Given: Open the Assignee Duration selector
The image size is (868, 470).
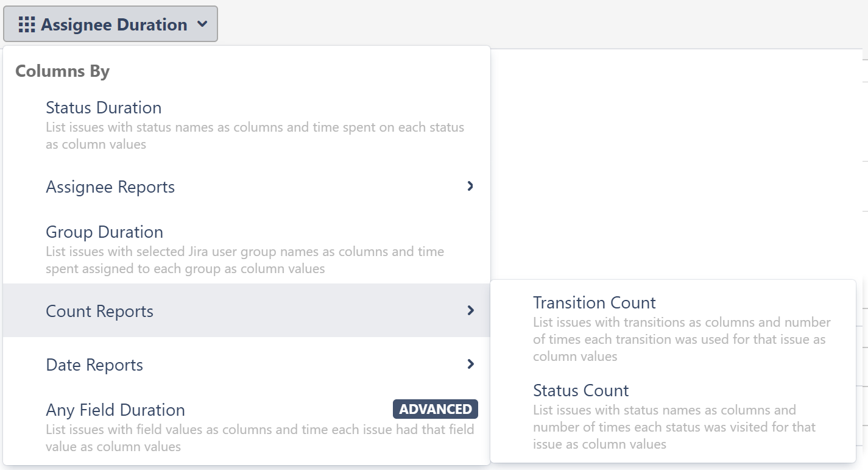Looking at the screenshot, I should click(x=110, y=23).
